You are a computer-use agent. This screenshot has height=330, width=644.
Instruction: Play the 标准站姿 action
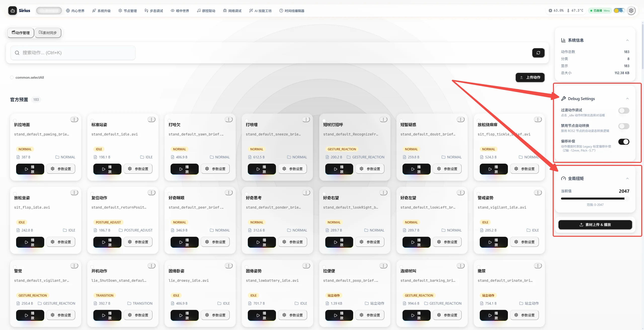[107, 169]
